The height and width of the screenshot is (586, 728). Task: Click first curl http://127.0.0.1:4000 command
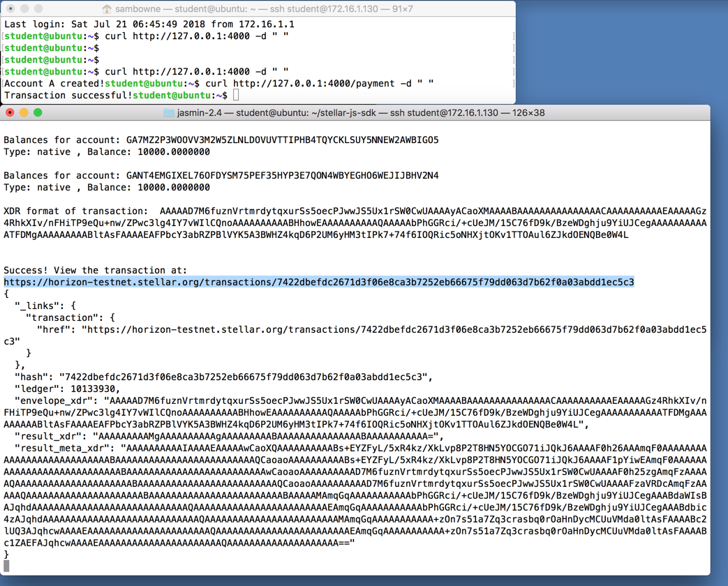pos(197,36)
